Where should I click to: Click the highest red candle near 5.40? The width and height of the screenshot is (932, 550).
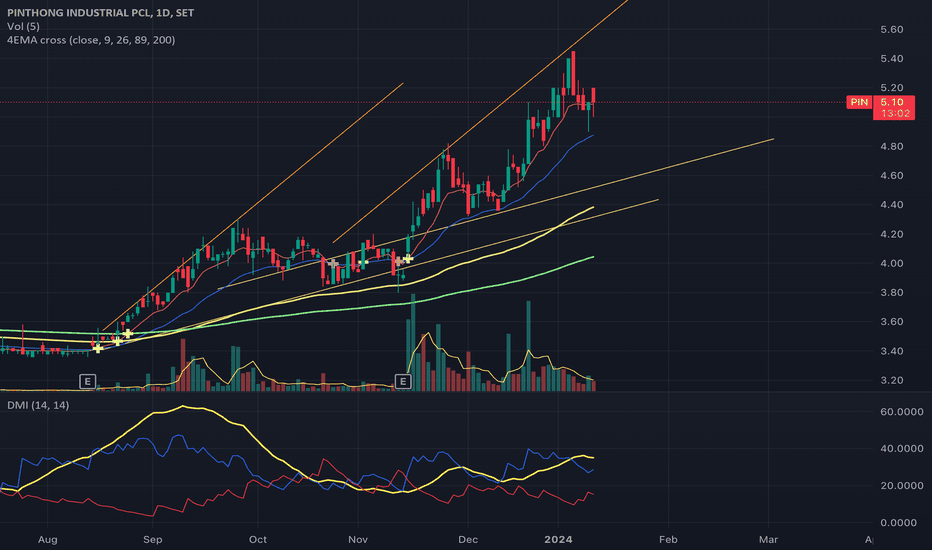pos(573,73)
